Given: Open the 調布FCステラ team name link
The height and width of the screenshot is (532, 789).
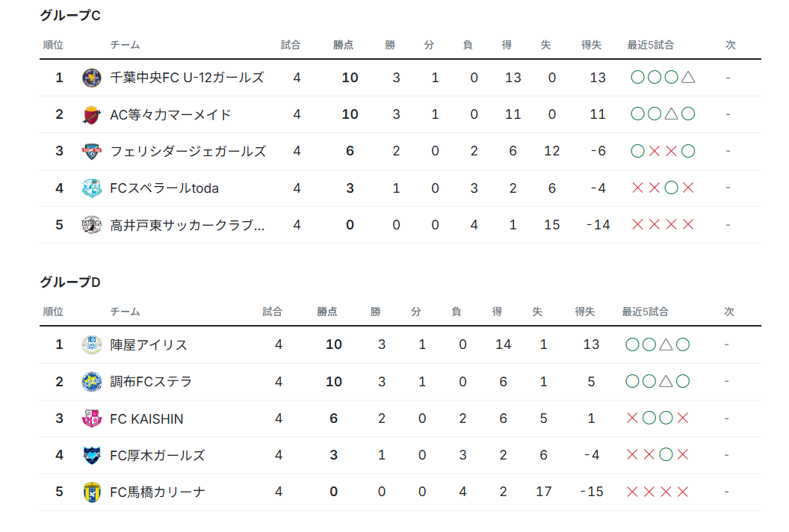Looking at the screenshot, I should point(151,382).
